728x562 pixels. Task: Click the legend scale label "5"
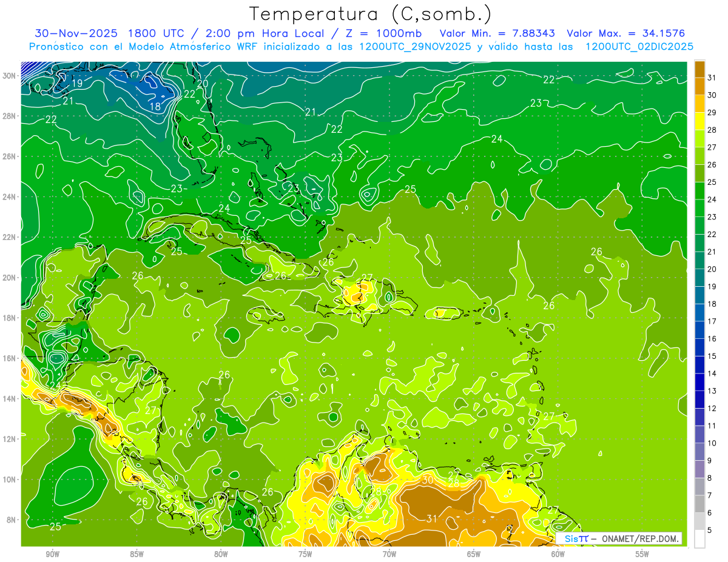710,530
